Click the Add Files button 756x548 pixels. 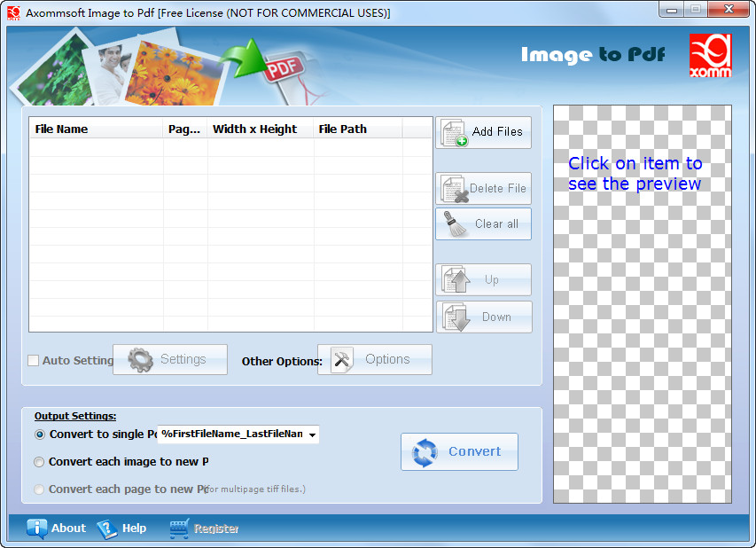483,132
